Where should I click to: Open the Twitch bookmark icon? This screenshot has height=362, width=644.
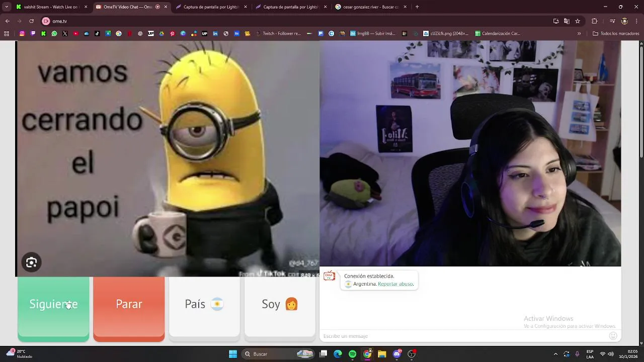pyautogui.click(x=33, y=34)
